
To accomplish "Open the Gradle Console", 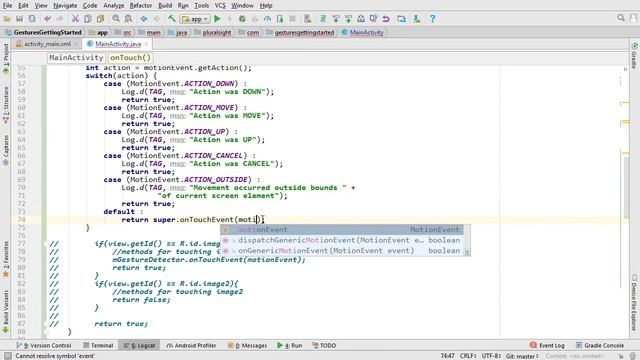I will [x=600, y=345].
